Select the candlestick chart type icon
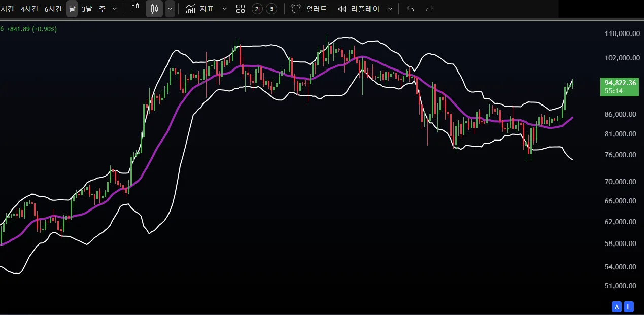The image size is (644, 315). (154, 9)
